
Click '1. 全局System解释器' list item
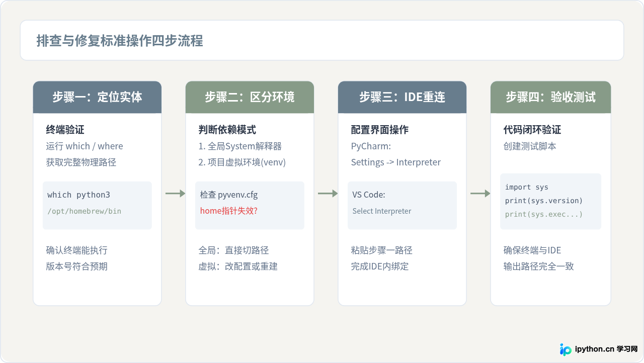(240, 146)
